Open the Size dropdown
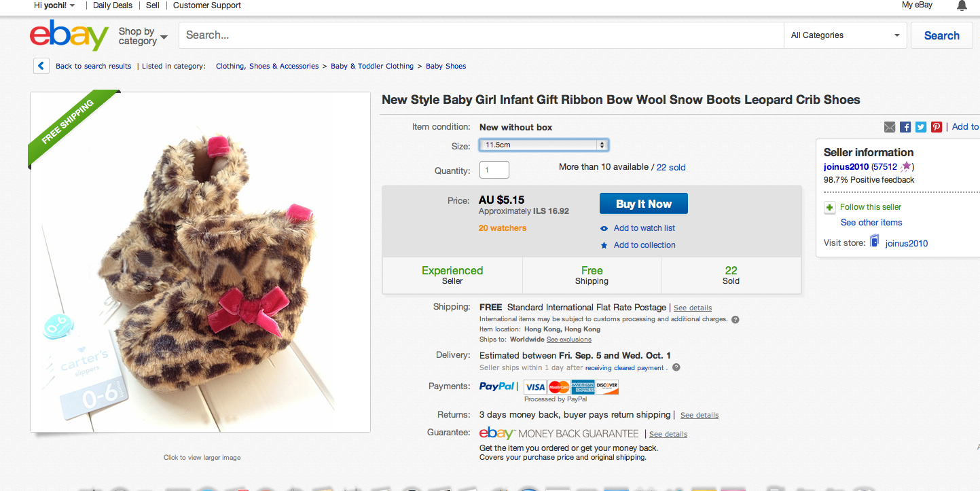The width and height of the screenshot is (980, 491). click(543, 145)
